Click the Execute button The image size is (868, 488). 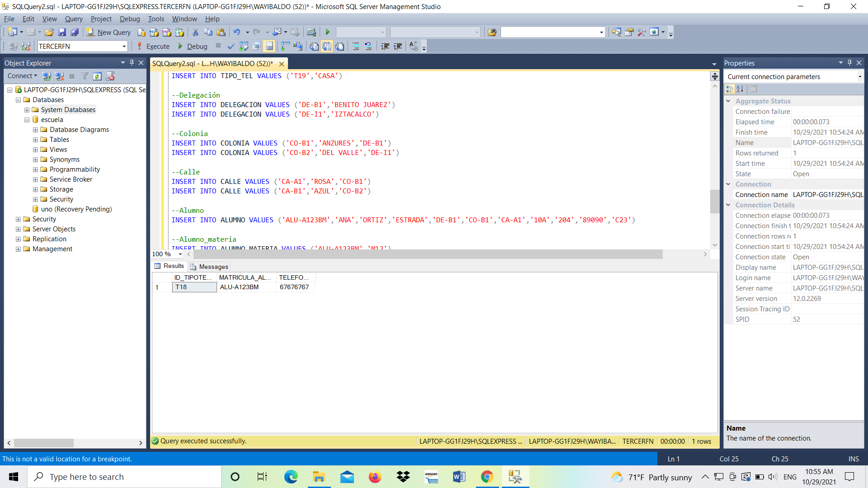click(x=153, y=46)
